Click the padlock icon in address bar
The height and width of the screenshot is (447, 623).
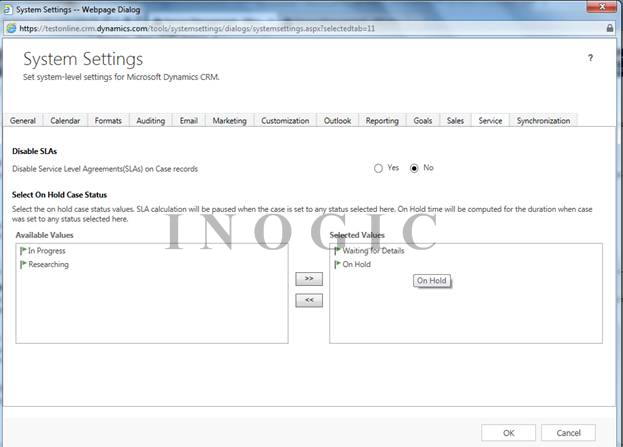[x=610, y=28]
